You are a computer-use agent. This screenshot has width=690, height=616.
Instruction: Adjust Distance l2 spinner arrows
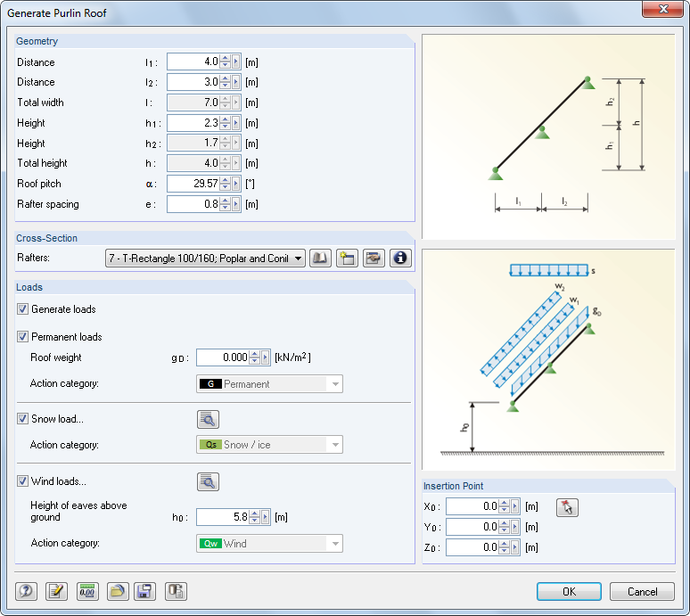[226, 82]
